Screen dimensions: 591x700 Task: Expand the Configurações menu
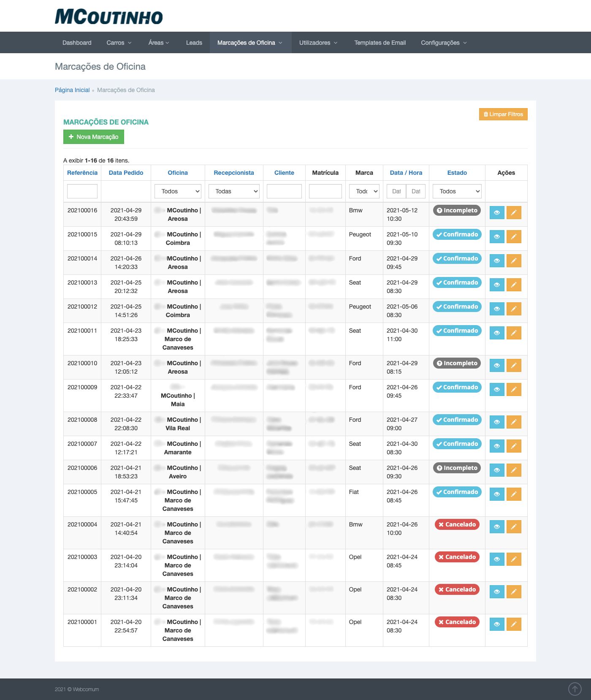(x=444, y=43)
